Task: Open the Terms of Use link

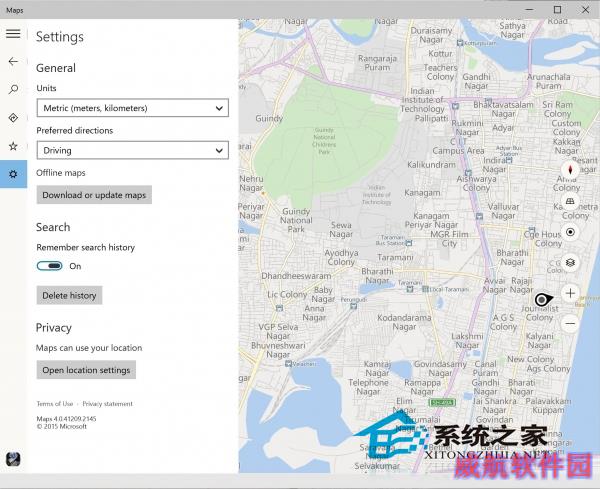Action: 55,404
